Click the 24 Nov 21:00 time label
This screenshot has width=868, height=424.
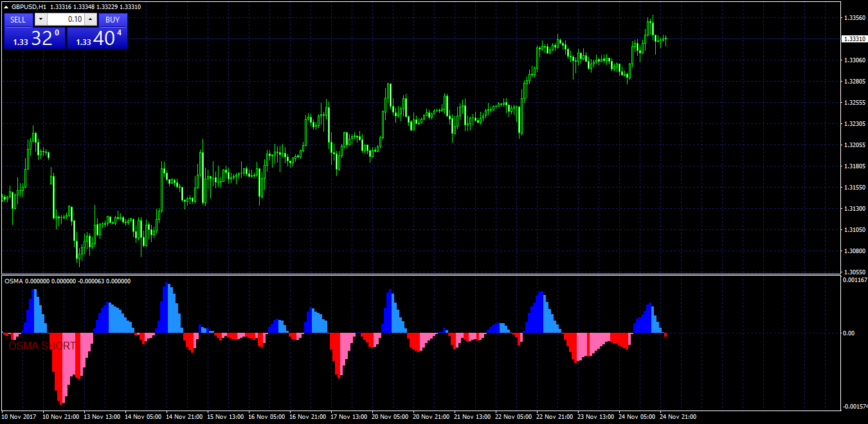click(x=678, y=417)
